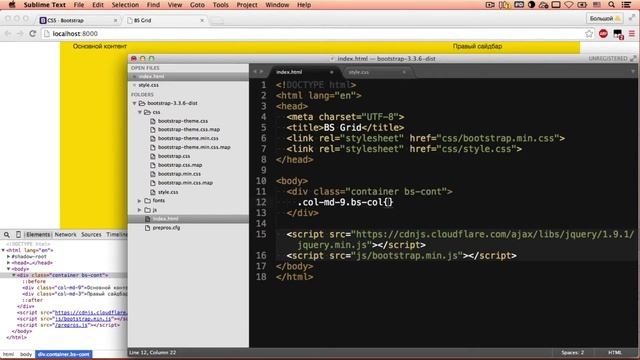Open bootstrap.css.map file
The width and height of the screenshot is (640, 360).
180,165
